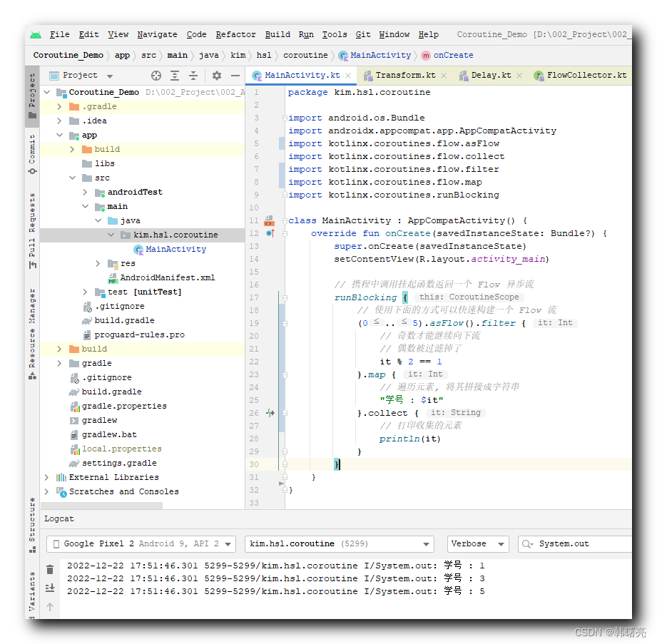Open the Structure sidebar tool window
The height and width of the screenshot is (644, 657).
pos(32,525)
